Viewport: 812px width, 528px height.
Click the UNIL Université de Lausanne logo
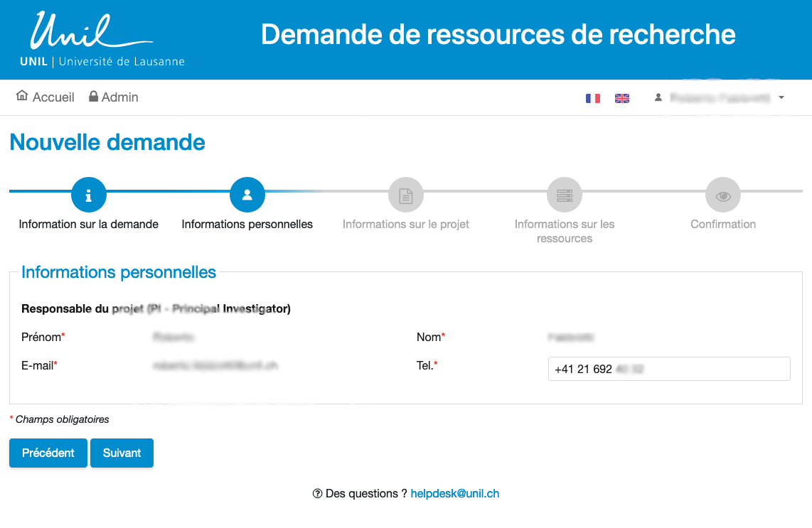102,40
